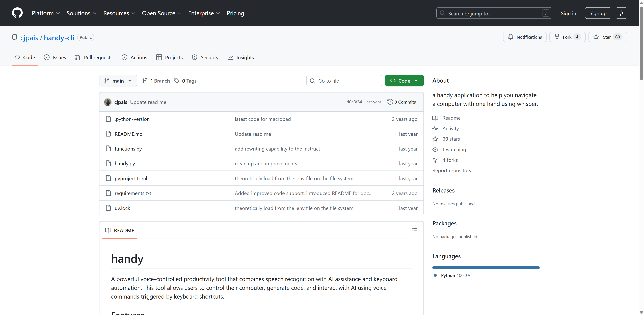View the 0 Tags page

click(185, 81)
